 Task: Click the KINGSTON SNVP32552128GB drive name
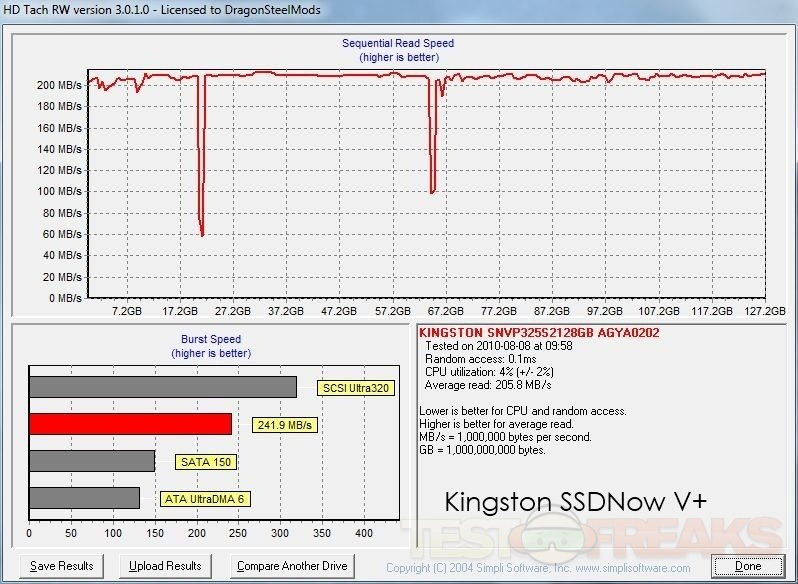538,333
